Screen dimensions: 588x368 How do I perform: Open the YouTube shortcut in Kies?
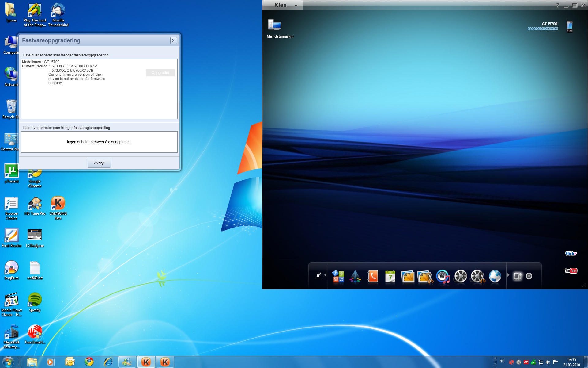pyautogui.click(x=571, y=270)
